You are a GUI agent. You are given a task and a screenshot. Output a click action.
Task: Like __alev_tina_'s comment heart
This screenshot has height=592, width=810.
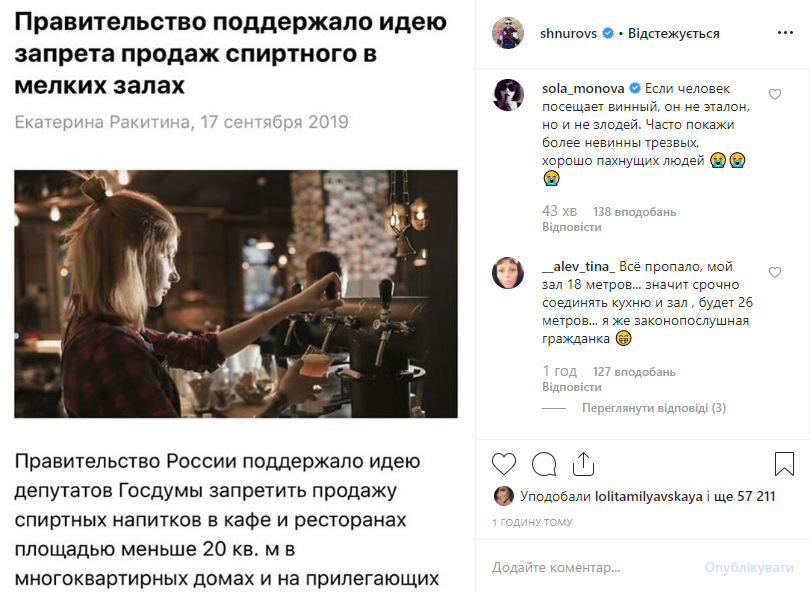[x=774, y=272]
